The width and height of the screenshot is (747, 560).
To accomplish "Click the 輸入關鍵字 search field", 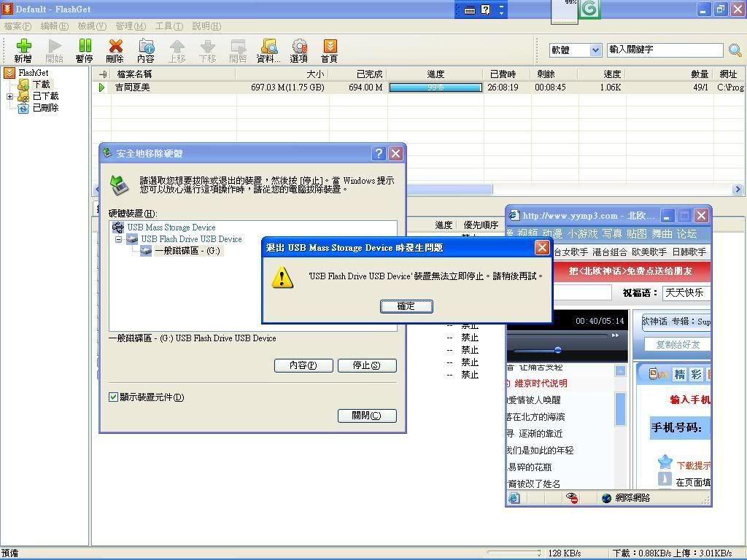I will (x=664, y=50).
